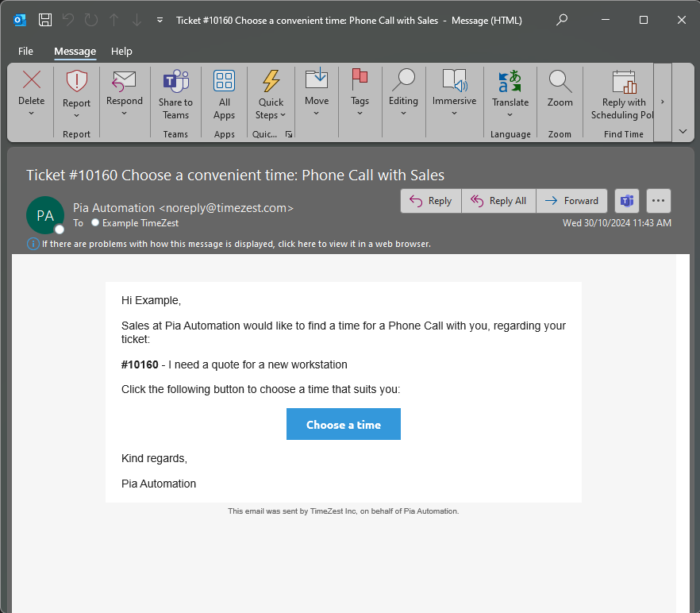700x613 pixels.
Task: Click the Reply All button
Action: [x=498, y=201]
